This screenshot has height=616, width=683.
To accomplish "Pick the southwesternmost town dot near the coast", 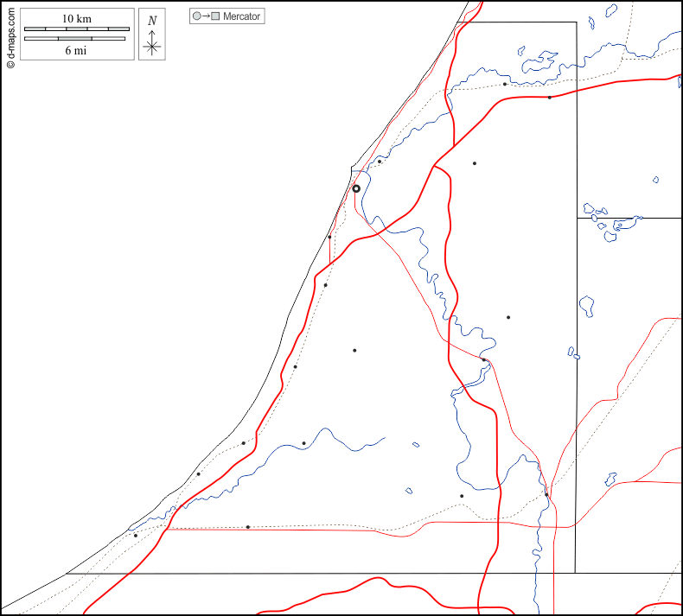I will click(x=136, y=536).
